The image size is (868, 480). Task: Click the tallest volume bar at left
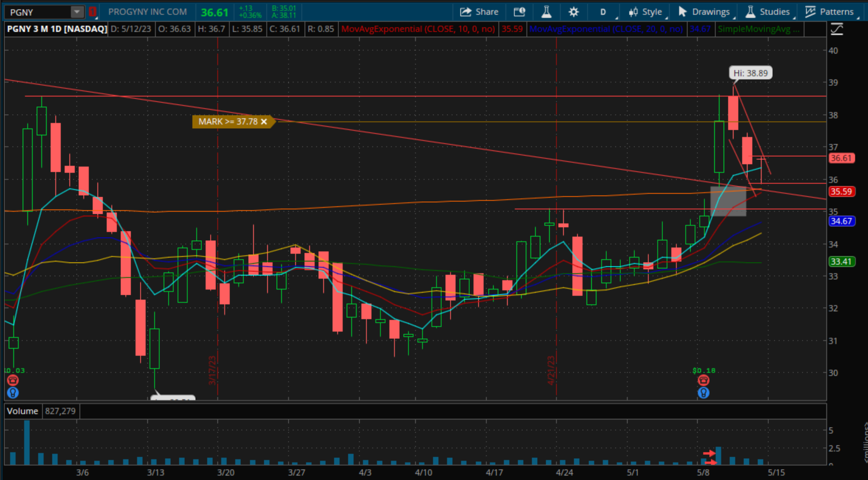pyautogui.click(x=27, y=442)
